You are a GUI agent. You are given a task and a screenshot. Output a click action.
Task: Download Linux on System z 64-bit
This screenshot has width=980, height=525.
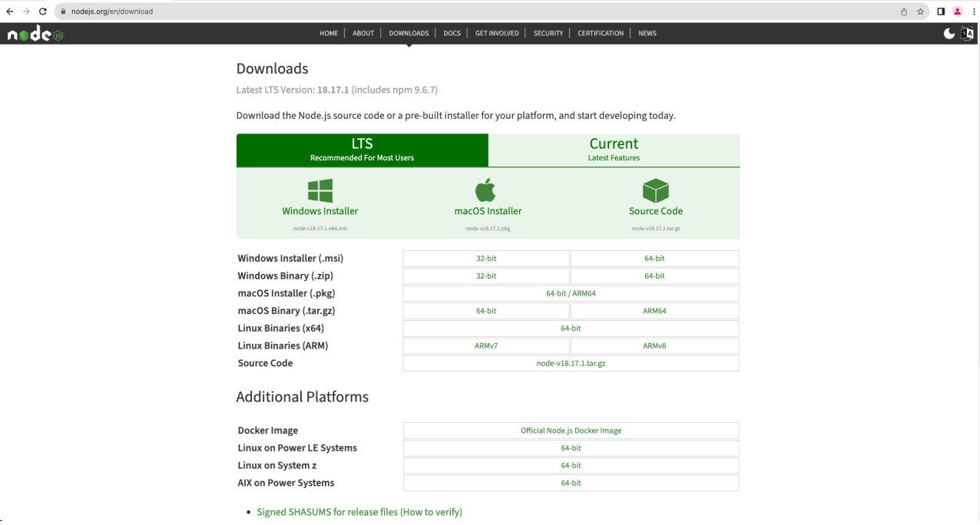571,466
